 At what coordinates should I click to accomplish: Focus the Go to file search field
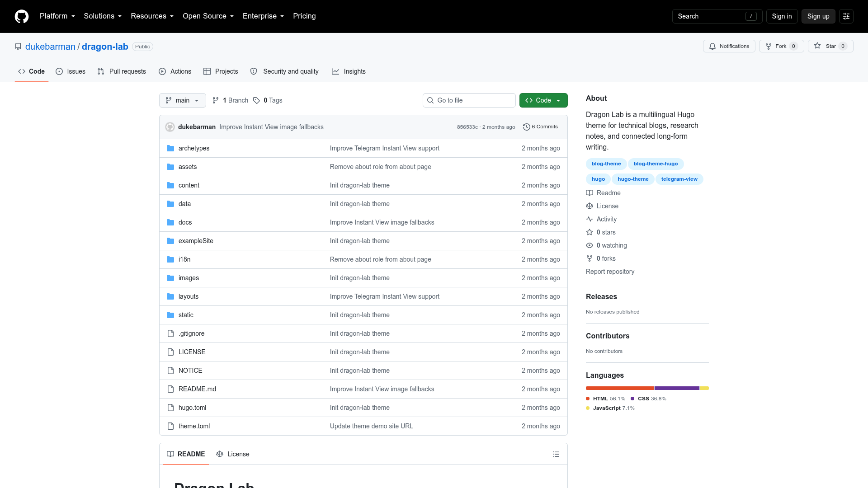469,100
